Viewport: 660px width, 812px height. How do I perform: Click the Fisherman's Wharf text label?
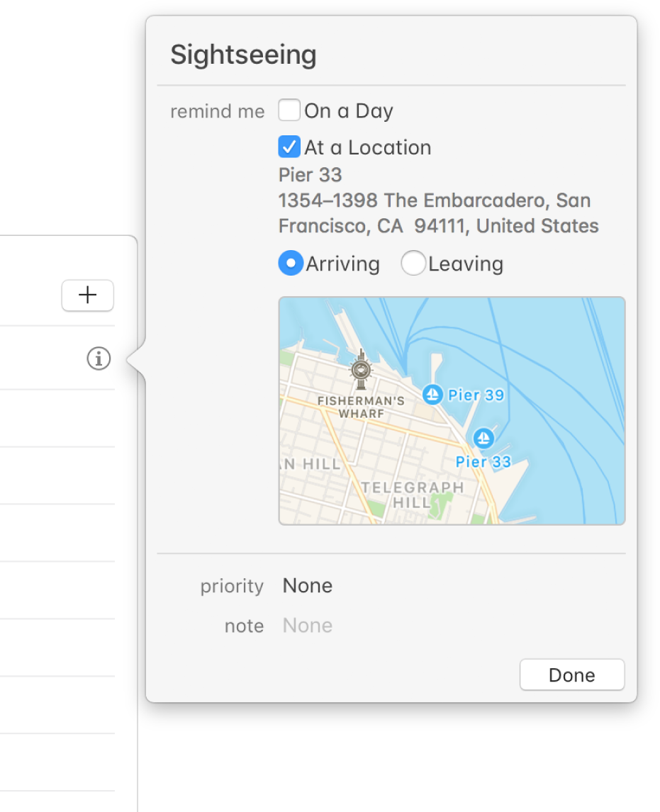[x=361, y=407]
